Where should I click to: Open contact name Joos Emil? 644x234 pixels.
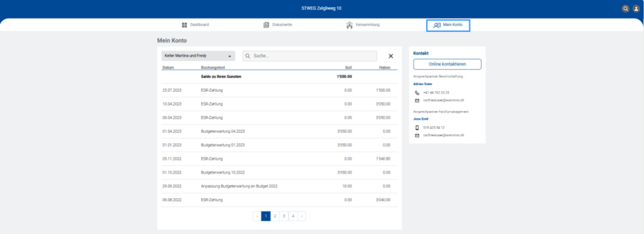click(x=420, y=119)
